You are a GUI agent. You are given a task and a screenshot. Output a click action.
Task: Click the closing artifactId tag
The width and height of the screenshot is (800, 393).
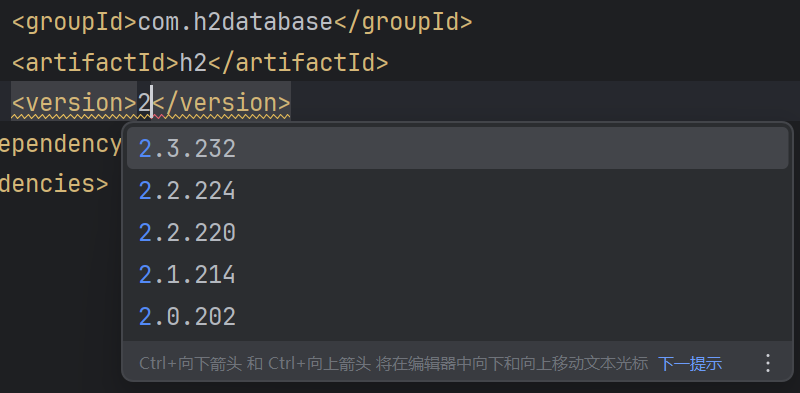(298, 63)
